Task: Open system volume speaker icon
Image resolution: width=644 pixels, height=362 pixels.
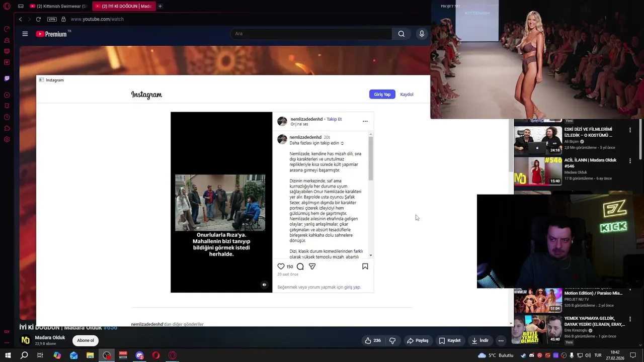Action: pos(588,355)
